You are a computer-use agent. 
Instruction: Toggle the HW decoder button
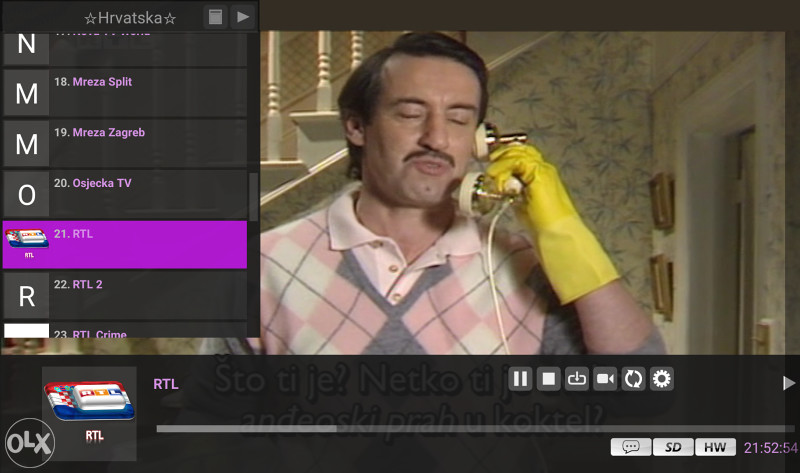715,447
